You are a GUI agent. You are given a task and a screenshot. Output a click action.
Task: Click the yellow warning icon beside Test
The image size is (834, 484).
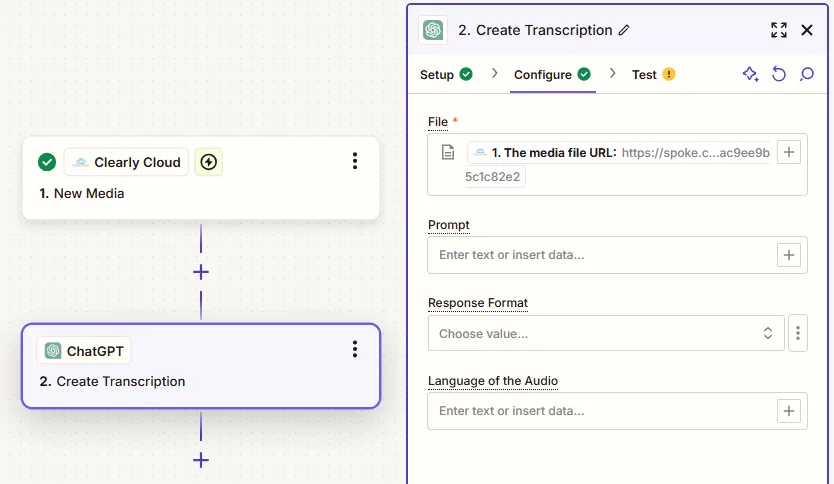pyautogui.click(x=669, y=74)
